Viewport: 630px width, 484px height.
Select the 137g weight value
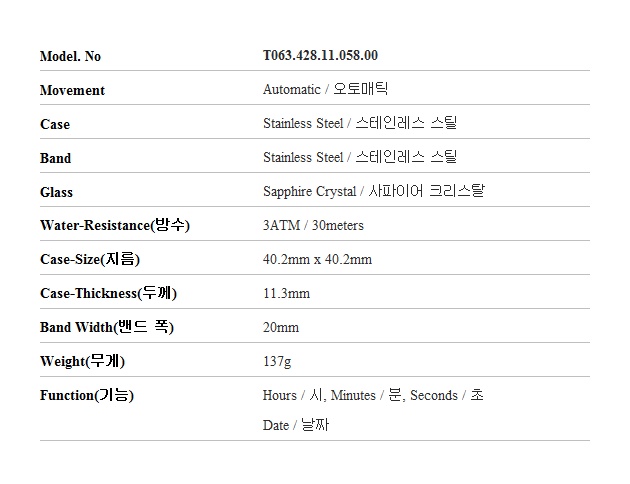(x=277, y=361)
